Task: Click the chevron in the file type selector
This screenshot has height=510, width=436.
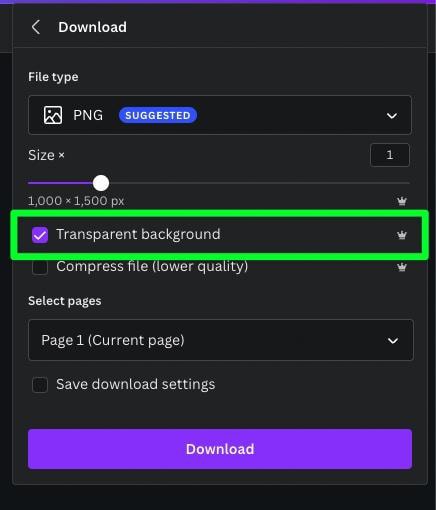Action: [392, 116]
